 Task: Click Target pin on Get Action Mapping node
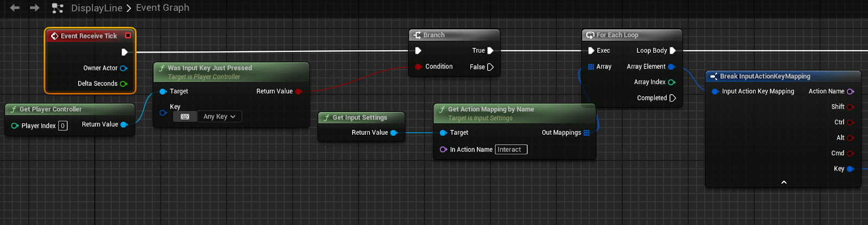point(443,133)
